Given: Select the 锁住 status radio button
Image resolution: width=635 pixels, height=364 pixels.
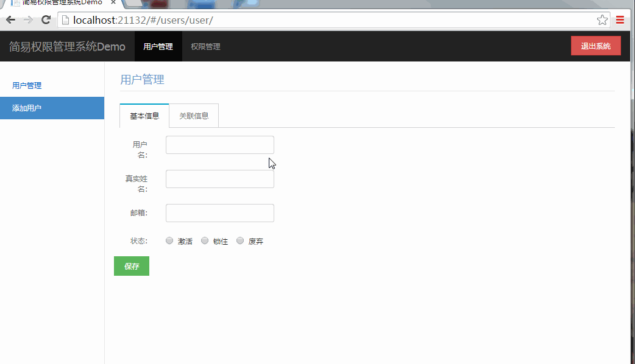Looking at the screenshot, I should coord(205,241).
